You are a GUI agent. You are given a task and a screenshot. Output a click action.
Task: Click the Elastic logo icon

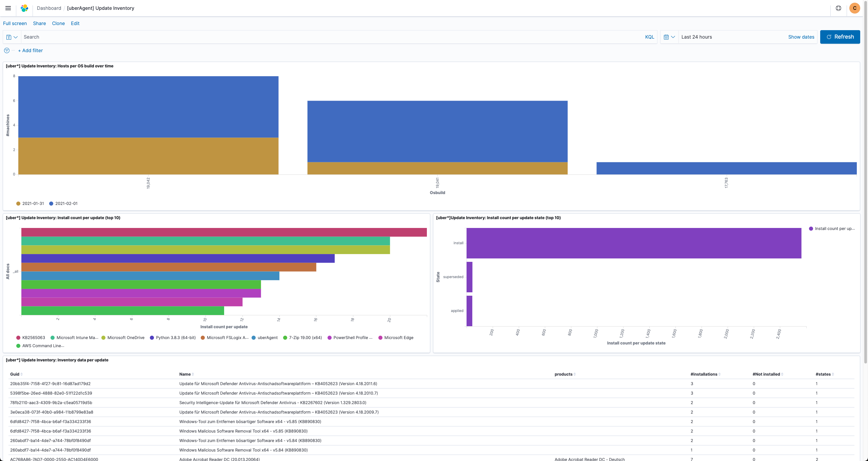(24, 8)
